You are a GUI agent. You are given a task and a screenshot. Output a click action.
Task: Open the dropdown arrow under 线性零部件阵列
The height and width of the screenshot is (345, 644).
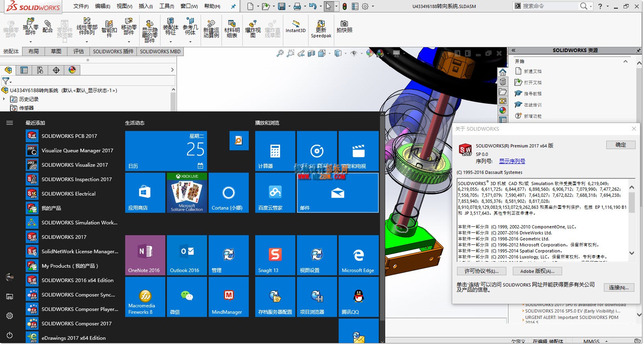pyautogui.click(x=87, y=42)
